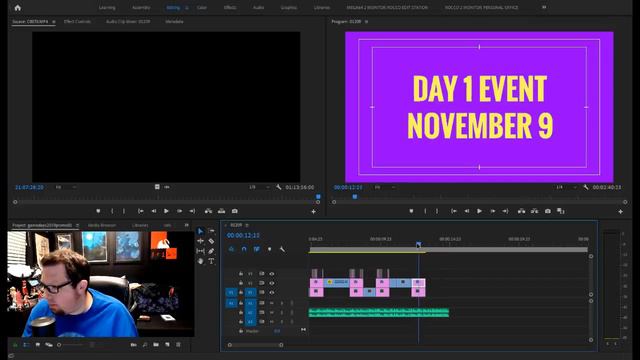Select the Type tool
Screen dimensions: 640x360
point(211,261)
